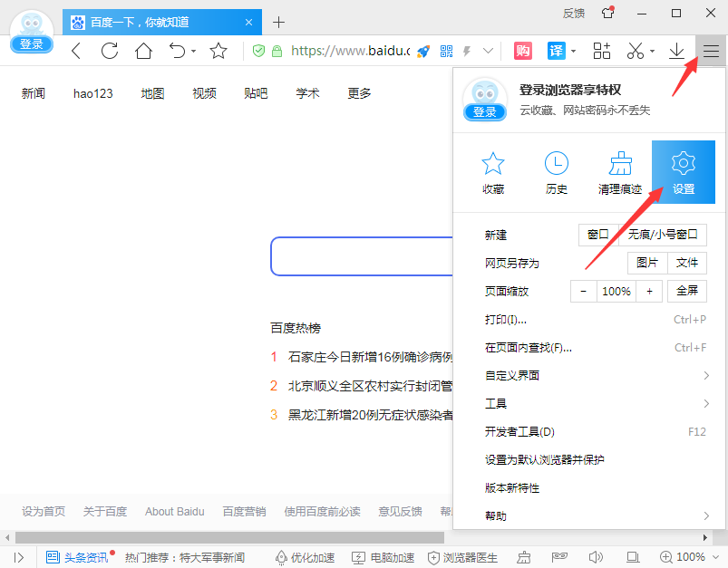Image resolution: width=728 pixels, height=568 pixels.
Task: Expand the address bar dropdown chevron
Action: click(488, 51)
